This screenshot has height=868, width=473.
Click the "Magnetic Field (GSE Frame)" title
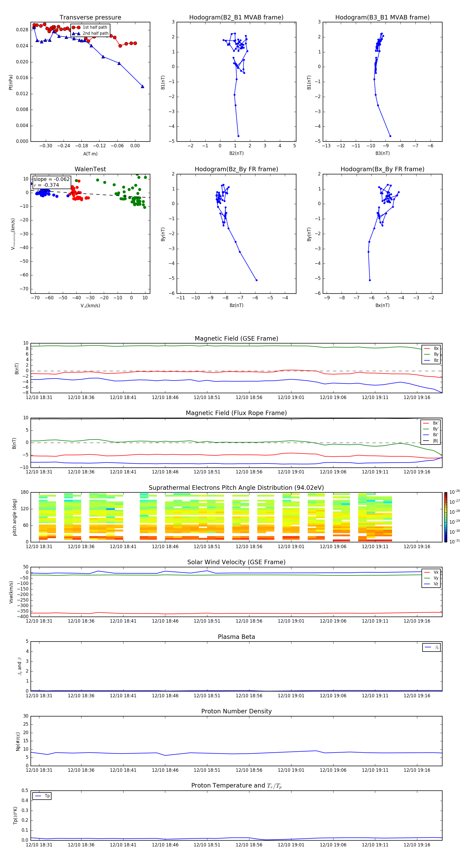click(x=236, y=339)
